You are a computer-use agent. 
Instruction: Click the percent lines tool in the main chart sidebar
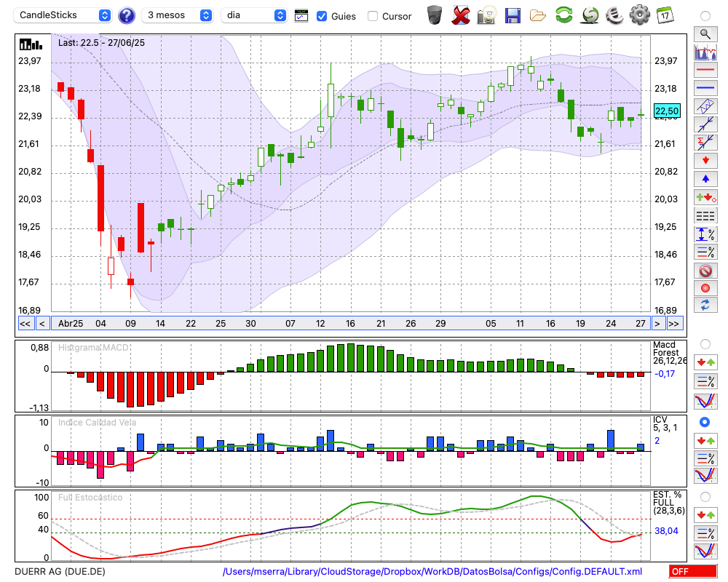[x=705, y=252]
